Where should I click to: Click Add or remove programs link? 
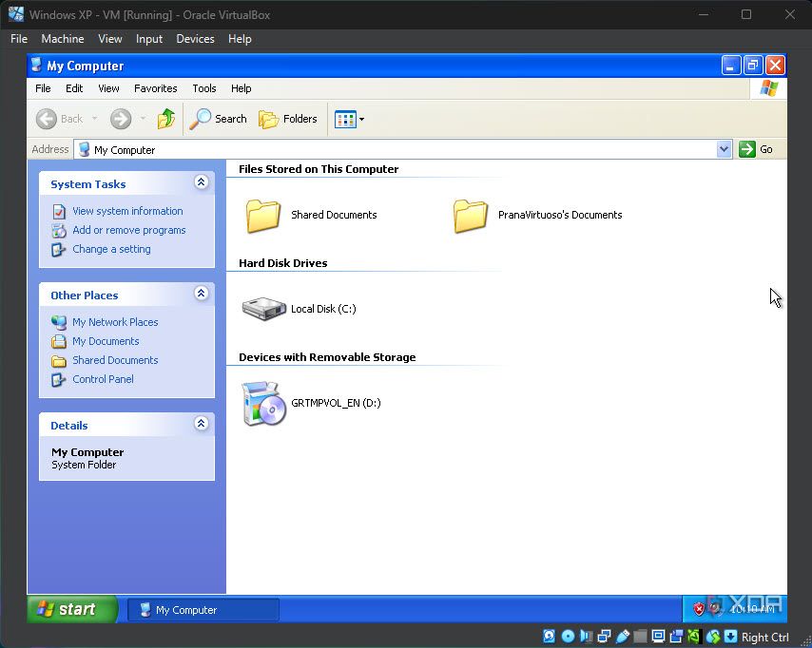(x=129, y=230)
